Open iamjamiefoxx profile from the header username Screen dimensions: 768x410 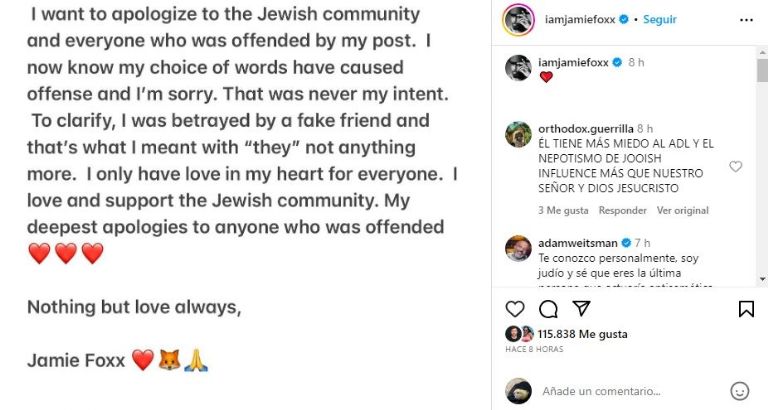577,20
